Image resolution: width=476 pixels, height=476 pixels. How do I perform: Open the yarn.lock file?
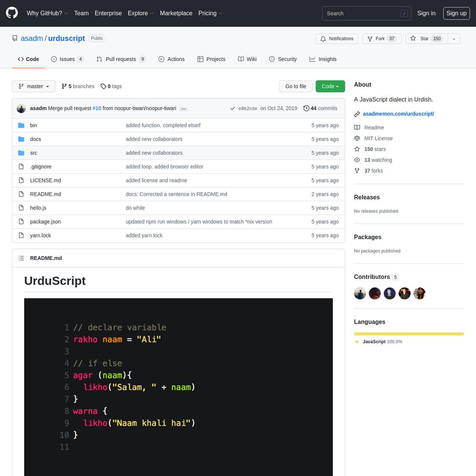pos(40,235)
